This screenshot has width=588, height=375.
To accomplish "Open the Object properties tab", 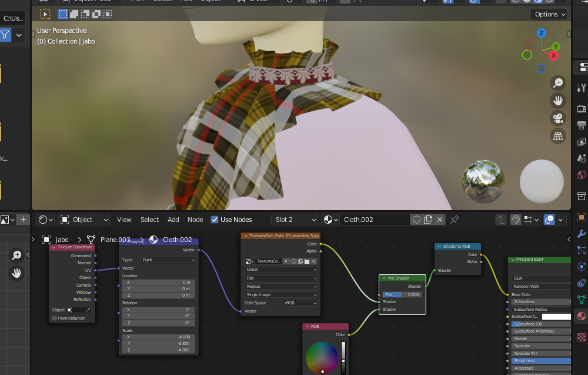I will [x=582, y=217].
